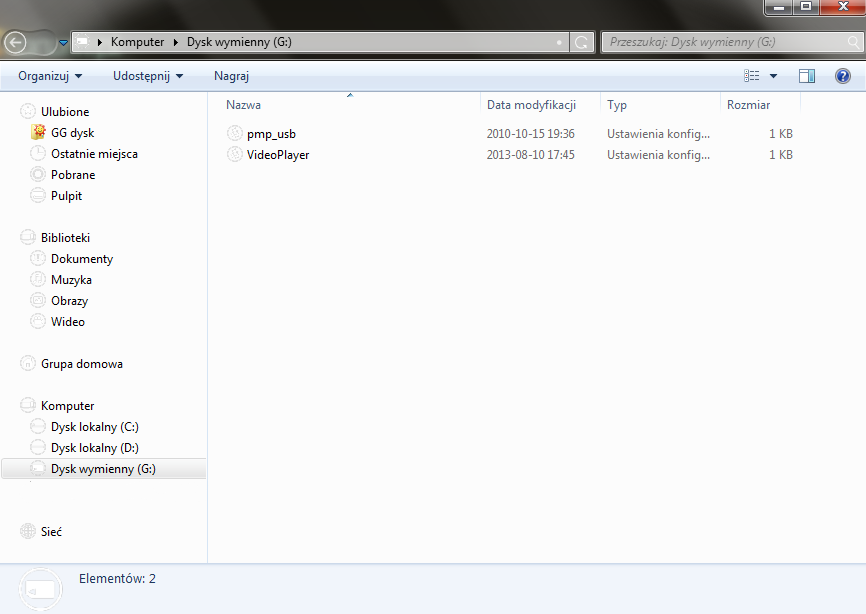This screenshot has height=614, width=866.
Task: Open the Udostępnij menu
Action: tap(148, 76)
